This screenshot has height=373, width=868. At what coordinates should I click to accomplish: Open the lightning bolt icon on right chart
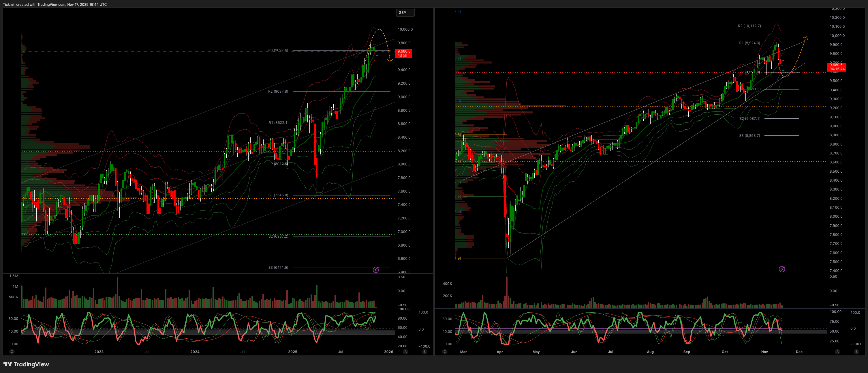click(782, 269)
